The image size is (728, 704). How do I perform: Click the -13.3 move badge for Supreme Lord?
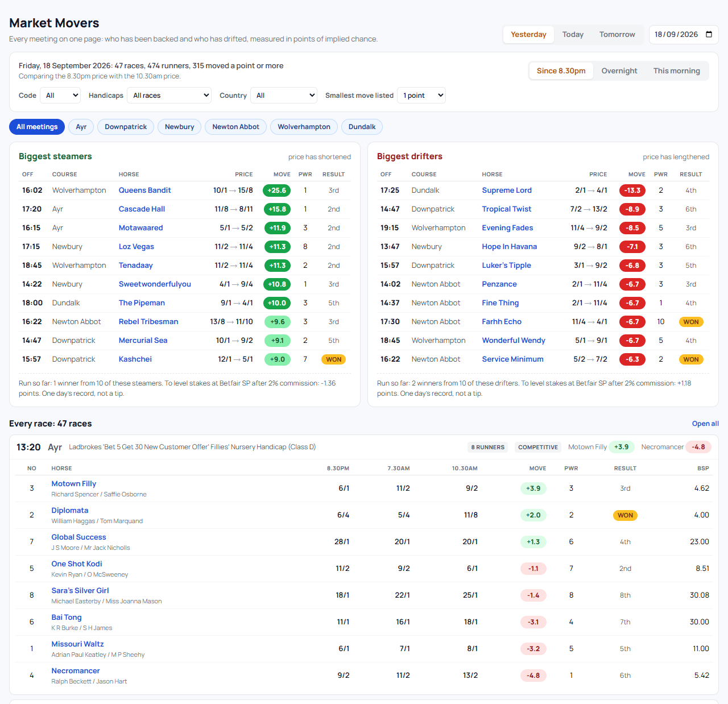[x=632, y=191]
